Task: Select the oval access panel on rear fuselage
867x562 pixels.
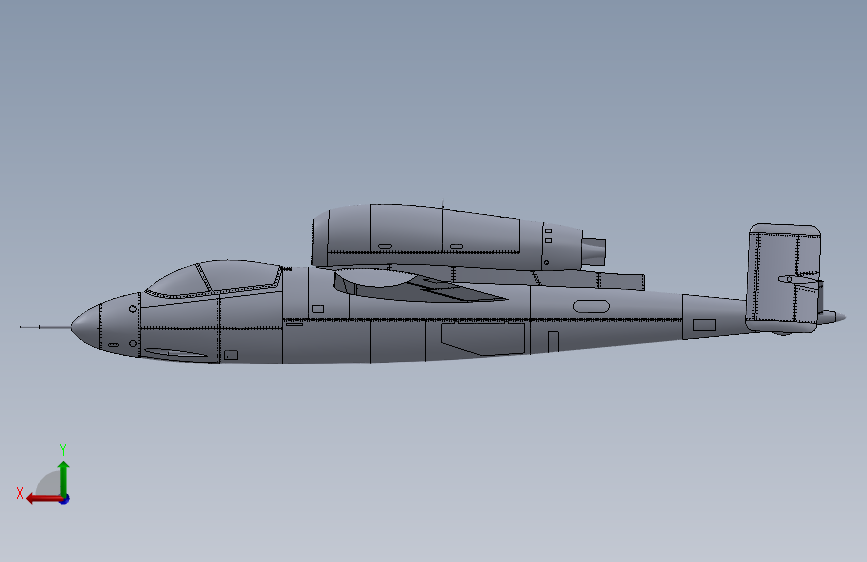Action: (591, 306)
